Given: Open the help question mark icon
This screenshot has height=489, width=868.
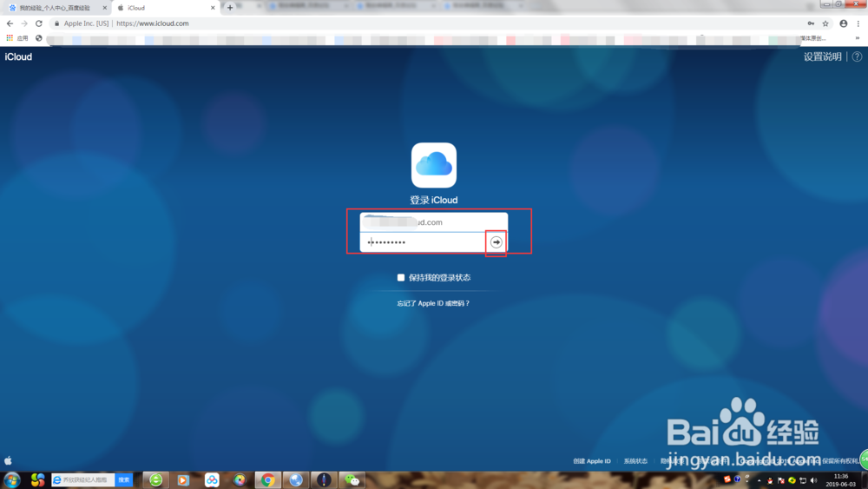Looking at the screenshot, I should (857, 56).
